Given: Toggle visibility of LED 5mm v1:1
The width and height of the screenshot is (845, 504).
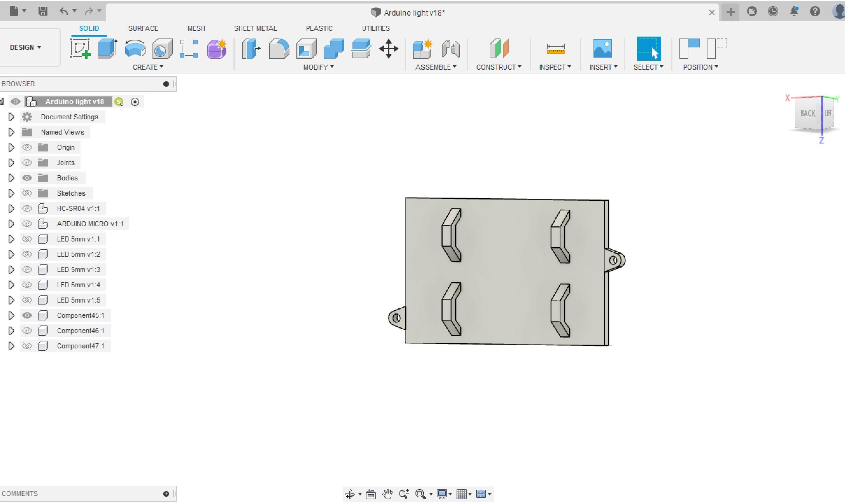Looking at the screenshot, I should pyautogui.click(x=26, y=239).
